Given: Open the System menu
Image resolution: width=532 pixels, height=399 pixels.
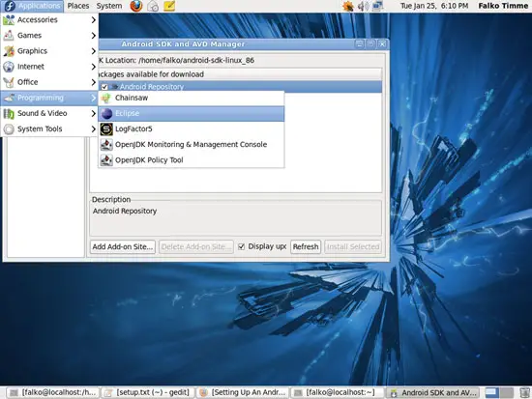Looking at the screenshot, I should point(109,6).
